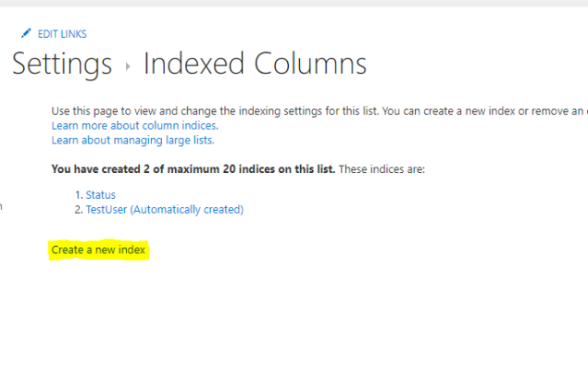
Task: Click the highlighted Create a new index link
Action: (x=98, y=250)
